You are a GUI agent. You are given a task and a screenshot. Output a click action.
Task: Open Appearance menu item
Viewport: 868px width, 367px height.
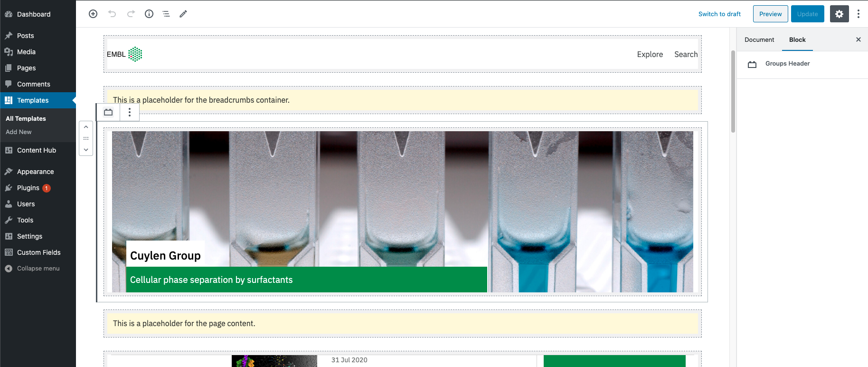38,172
